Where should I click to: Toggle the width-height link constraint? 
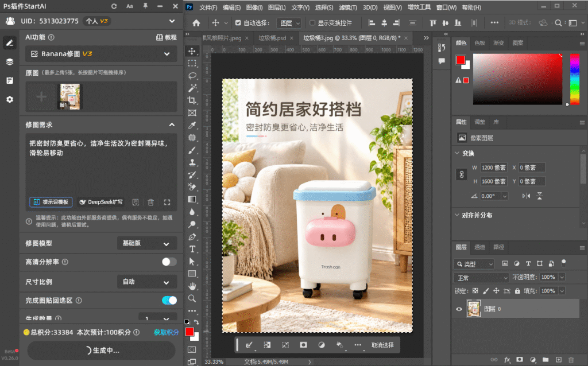(x=462, y=174)
